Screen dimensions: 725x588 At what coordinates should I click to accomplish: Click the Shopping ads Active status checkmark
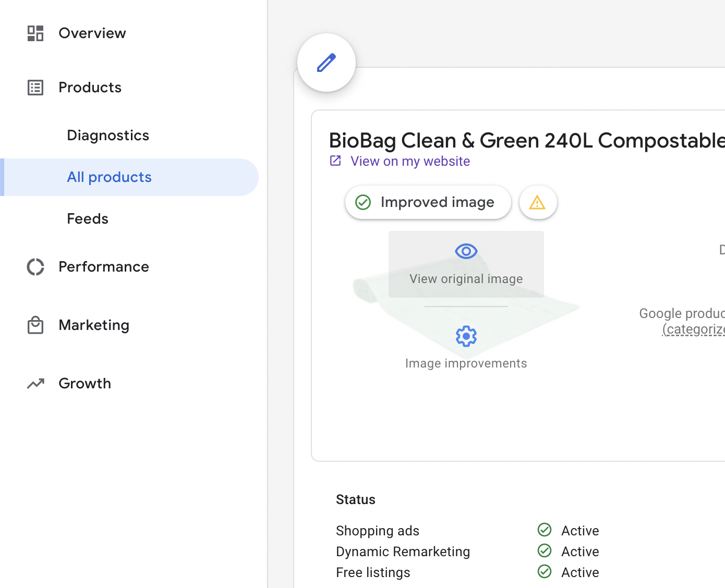(545, 530)
